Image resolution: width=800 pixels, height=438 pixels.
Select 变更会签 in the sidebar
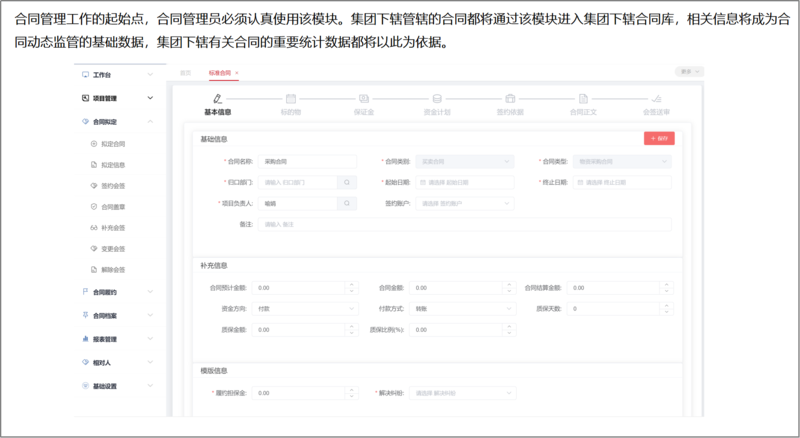[x=112, y=248]
